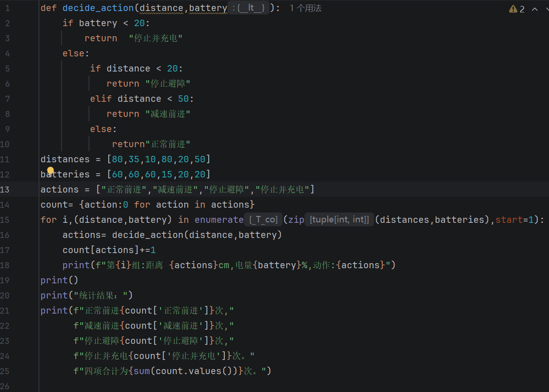Click the enumerate call on line 15
The image size is (549, 392).
tap(219, 220)
